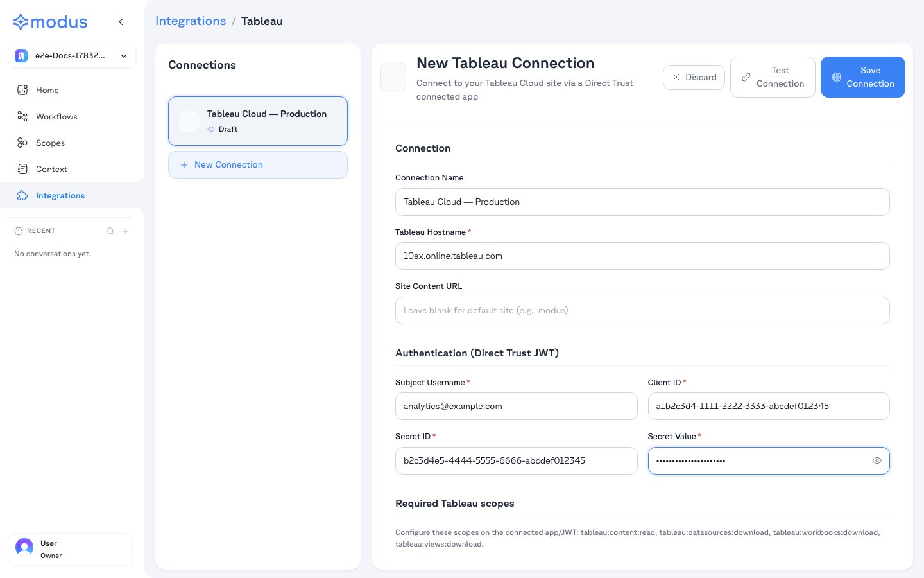The height and width of the screenshot is (578, 924).
Task: Click the Context icon
Action: tap(22, 169)
